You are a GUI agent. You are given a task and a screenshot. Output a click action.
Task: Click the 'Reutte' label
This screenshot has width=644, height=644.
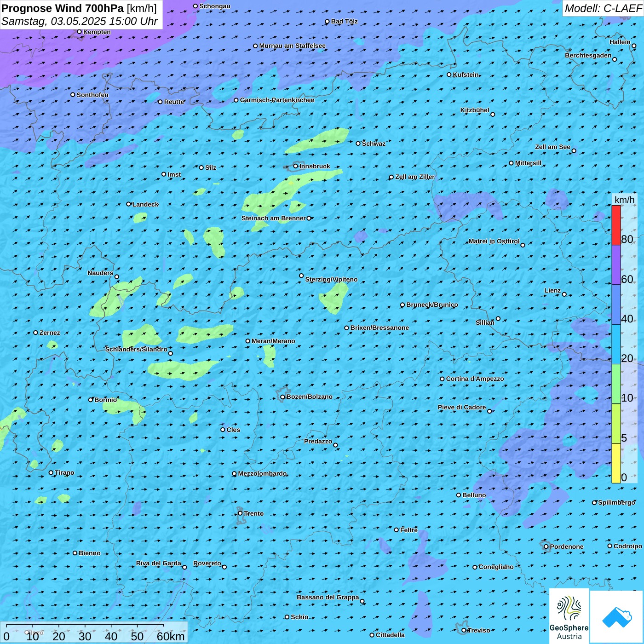point(174,102)
